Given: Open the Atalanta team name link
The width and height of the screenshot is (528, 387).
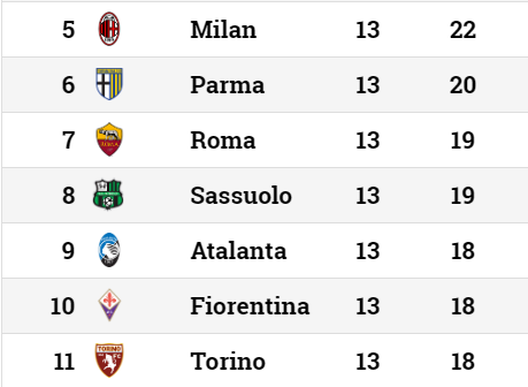Looking at the screenshot, I should pos(238,251).
